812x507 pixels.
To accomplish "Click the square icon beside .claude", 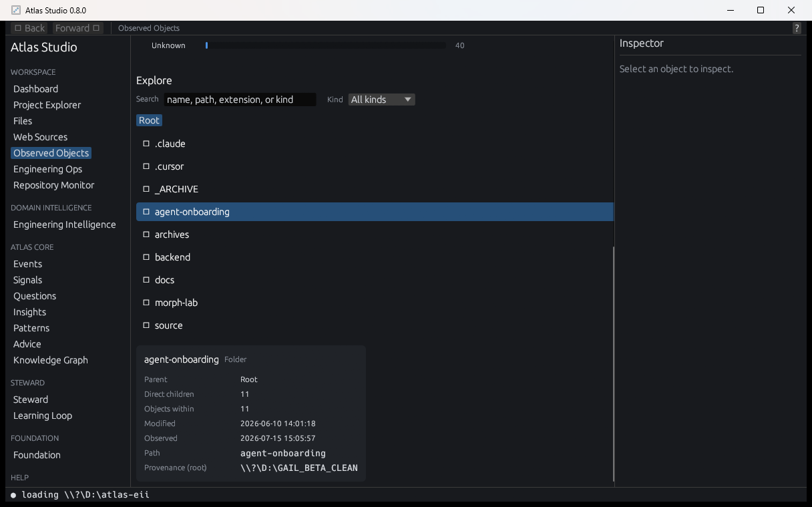I will (146, 144).
